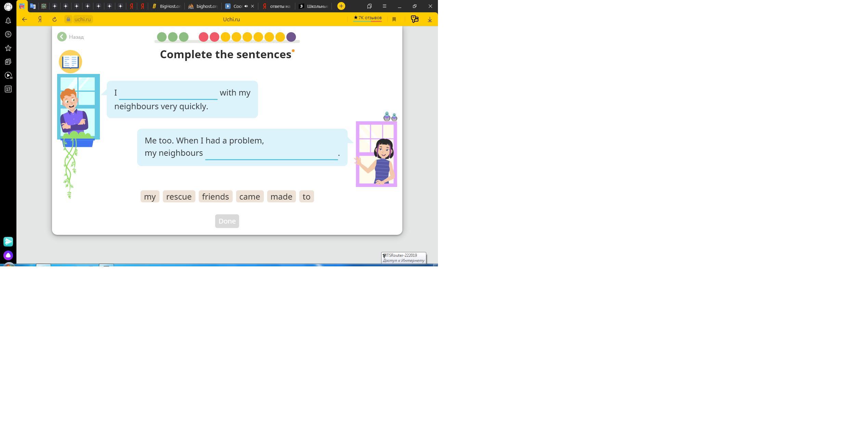Open the browser hamburger menu

[385, 6]
